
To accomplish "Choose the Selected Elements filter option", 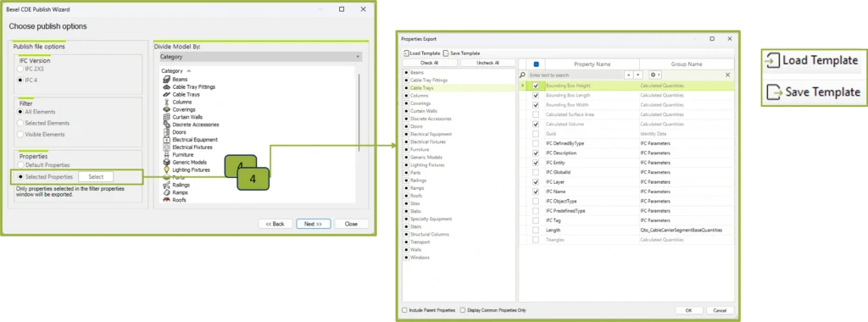I will [20, 123].
